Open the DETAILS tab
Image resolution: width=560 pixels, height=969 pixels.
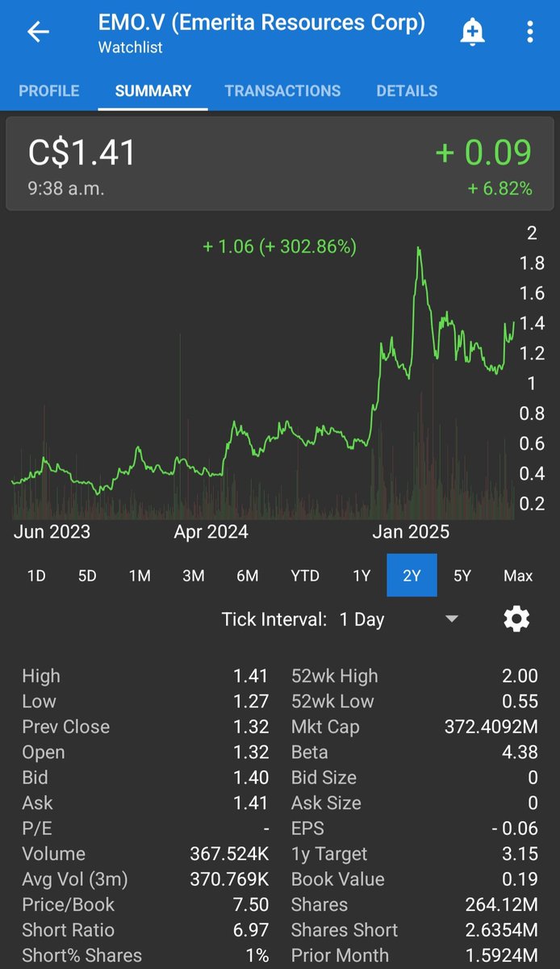(407, 91)
